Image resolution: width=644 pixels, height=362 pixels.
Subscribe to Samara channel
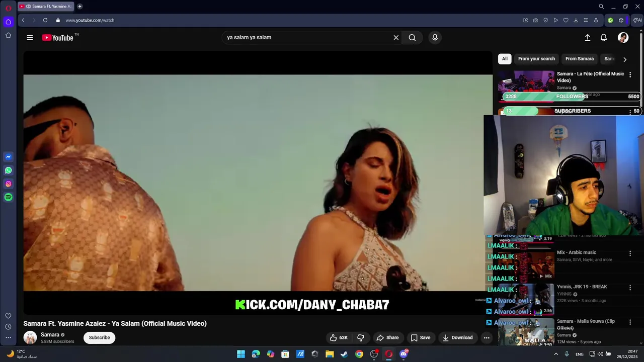[x=99, y=338]
